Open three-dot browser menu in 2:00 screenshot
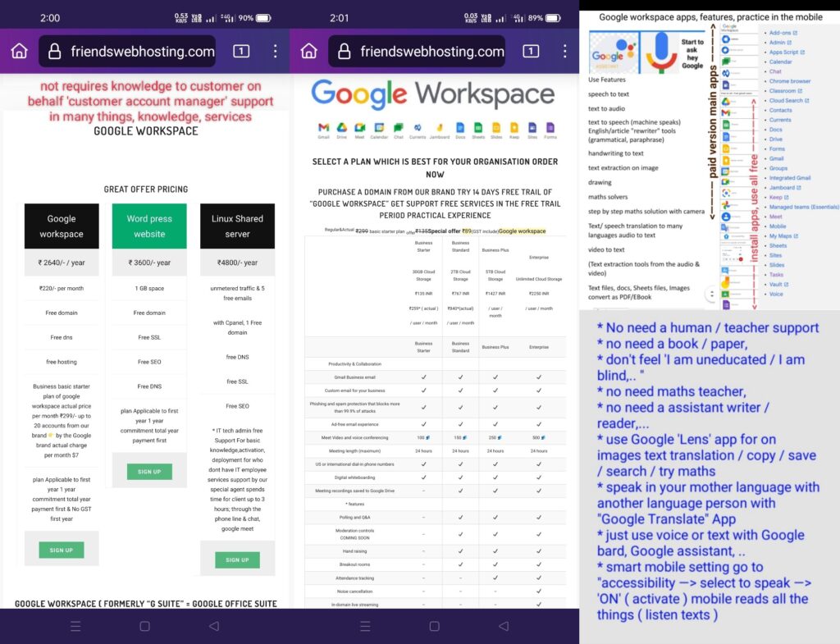The height and width of the screenshot is (644, 840). click(275, 52)
